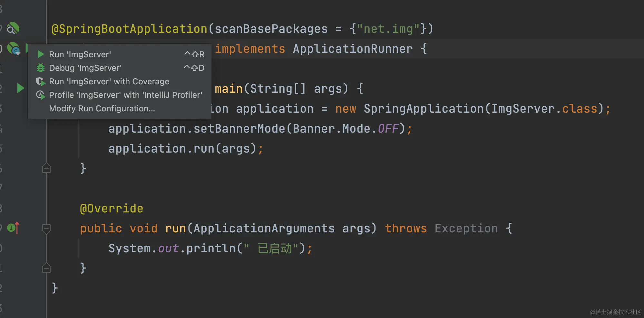This screenshot has width=644, height=318.
Task: Place cursor on the @Override annotation
Action: pos(112,209)
